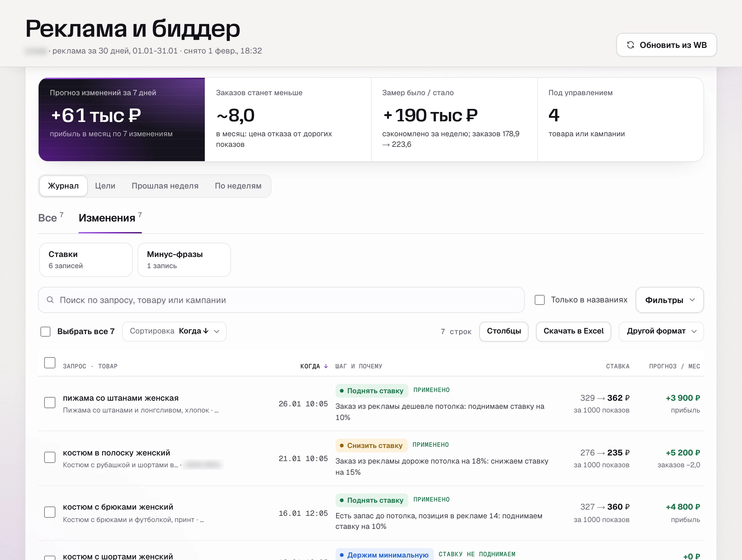
Task: Click query костюм в полоску женский
Action: [116, 453]
